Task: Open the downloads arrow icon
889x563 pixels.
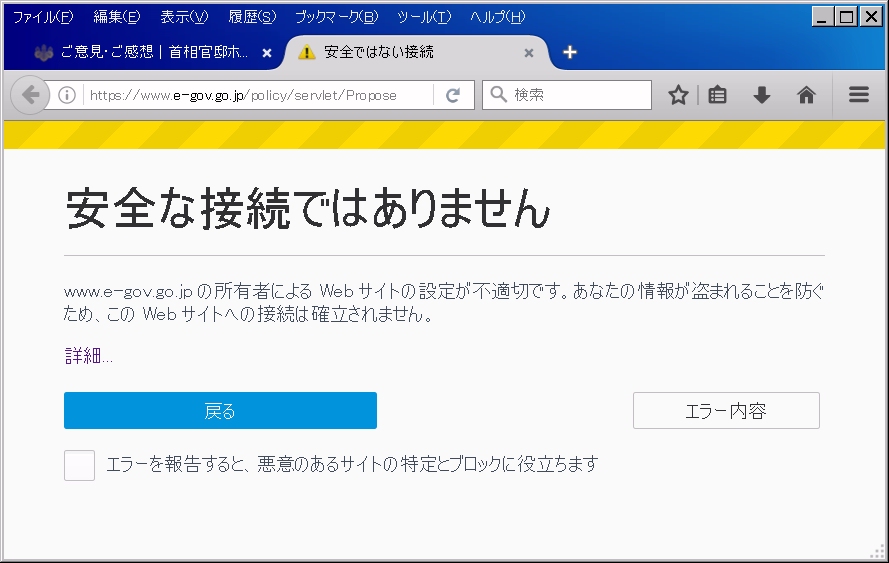Action: click(x=761, y=95)
